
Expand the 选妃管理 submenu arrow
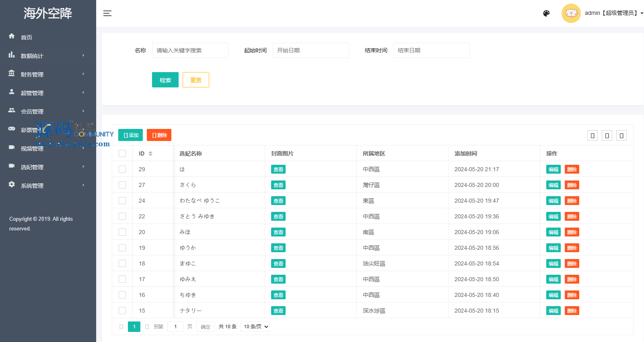(83, 166)
